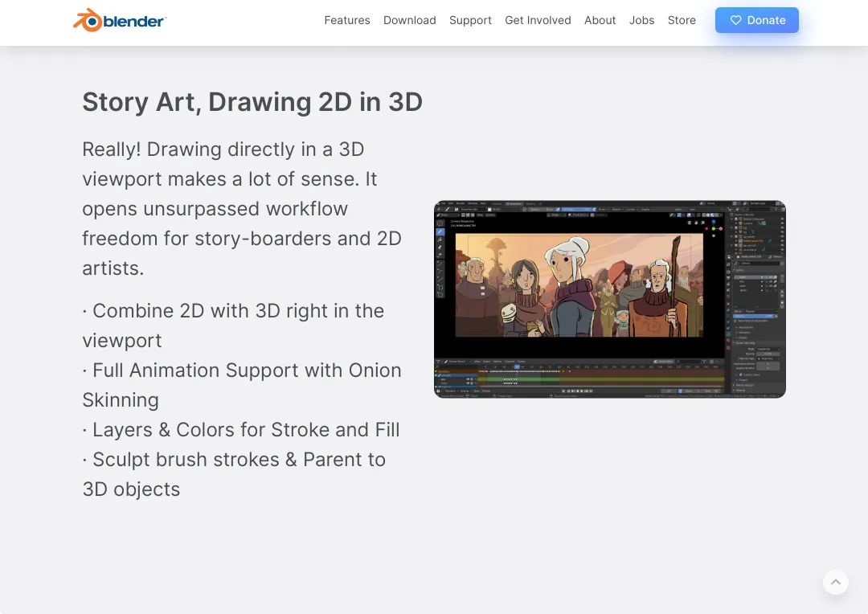Go to the Support page
This screenshot has width=868, height=614.
coord(470,20)
